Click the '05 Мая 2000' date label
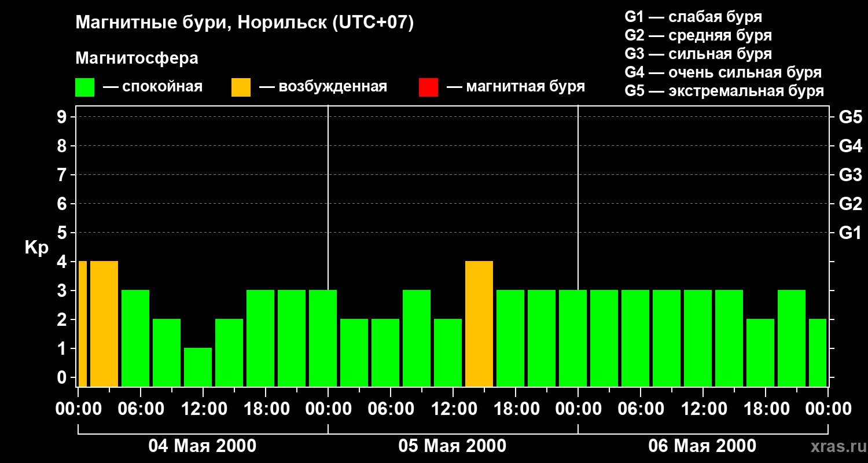The width and height of the screenshot is (868, 463). [x=453, y=446]
